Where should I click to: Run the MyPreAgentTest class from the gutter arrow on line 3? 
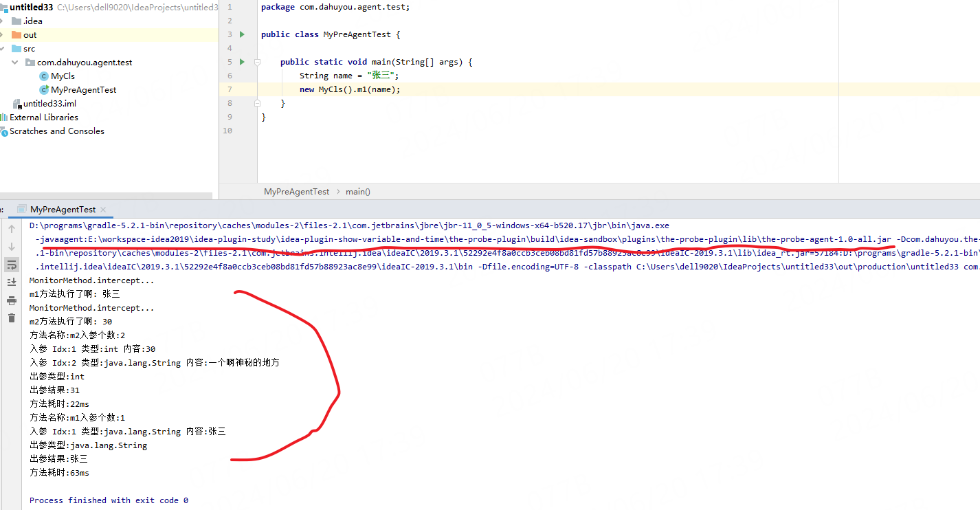click(241, 34)
